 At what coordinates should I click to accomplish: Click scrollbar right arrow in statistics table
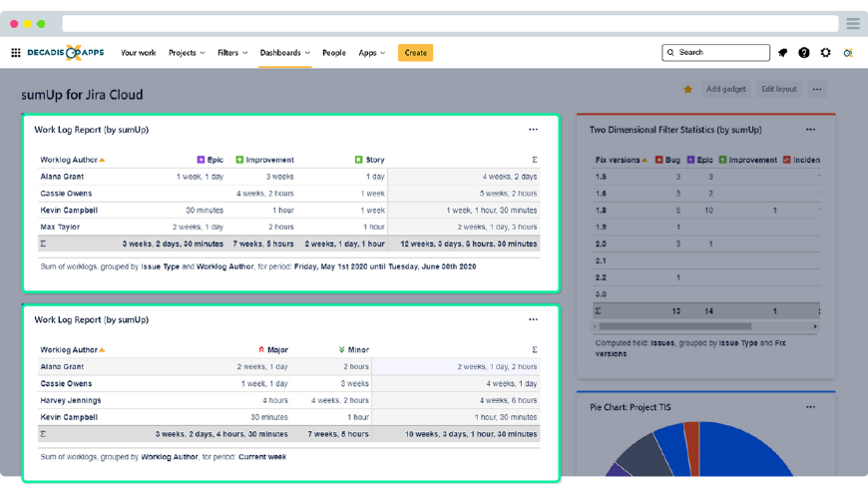815,326
